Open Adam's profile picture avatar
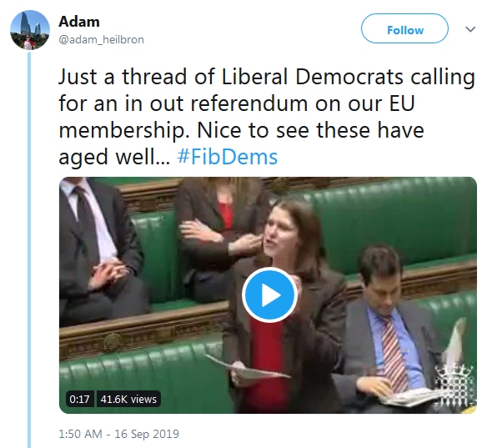Screen dimensions: 497x448 click(x=30, y=30)
